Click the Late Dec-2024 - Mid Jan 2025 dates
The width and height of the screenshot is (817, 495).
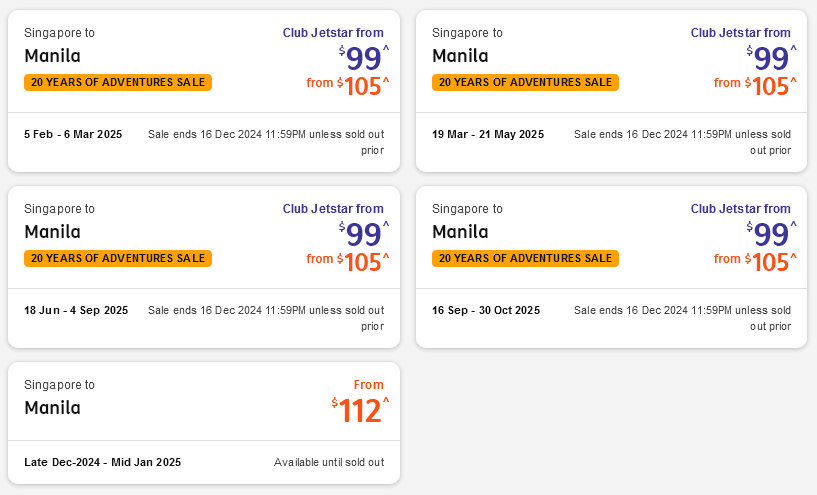point(102,462)
